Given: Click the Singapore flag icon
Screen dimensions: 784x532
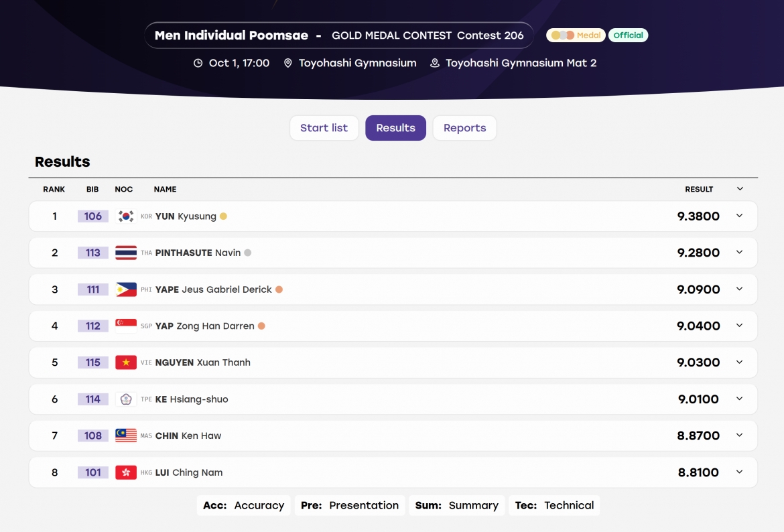Looking at the screenshot, I should pos(126,326).
